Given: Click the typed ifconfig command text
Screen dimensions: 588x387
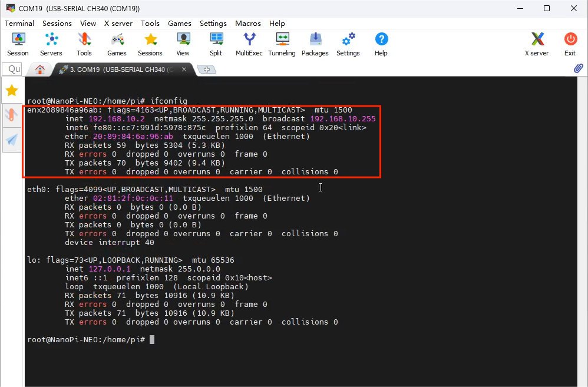Looking at the screenshot, I should click(x=169, y=101).
